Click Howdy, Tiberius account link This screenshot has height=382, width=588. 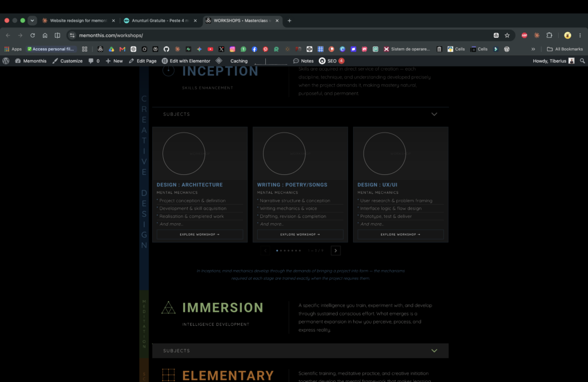554,61
